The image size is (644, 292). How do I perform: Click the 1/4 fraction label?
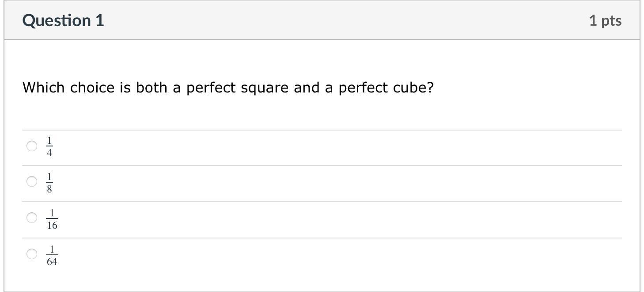49,147
